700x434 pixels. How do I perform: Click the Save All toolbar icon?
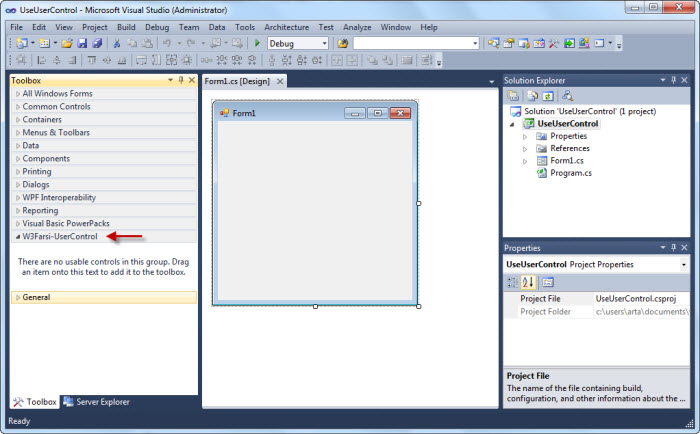[x=97, y=44]
